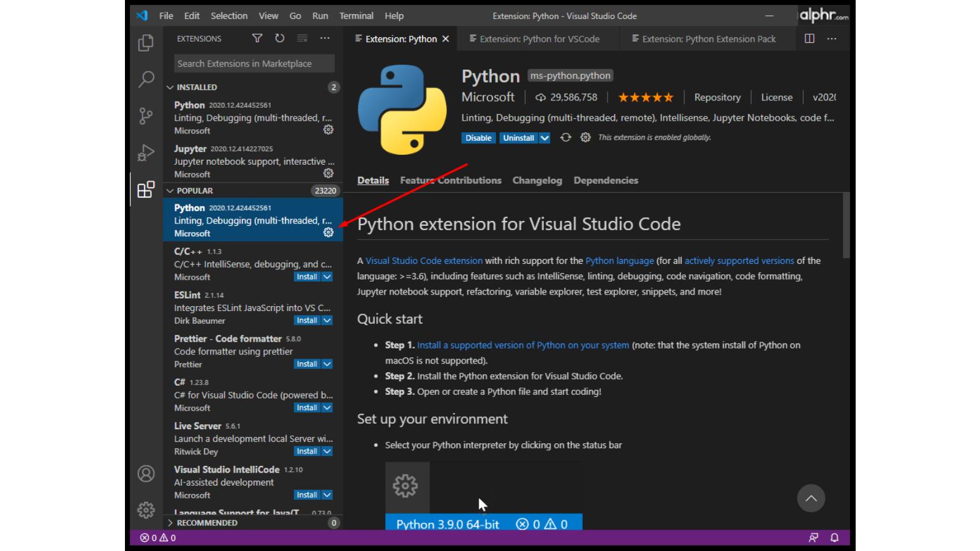Click the Uninstall button
This screenshot has width=980, height=551.
click(x=519, y=138)
